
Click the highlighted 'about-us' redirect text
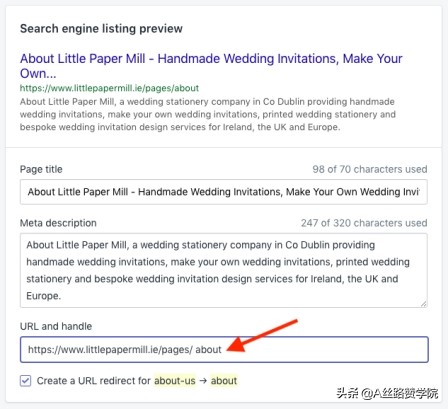[x=175, y=380]
